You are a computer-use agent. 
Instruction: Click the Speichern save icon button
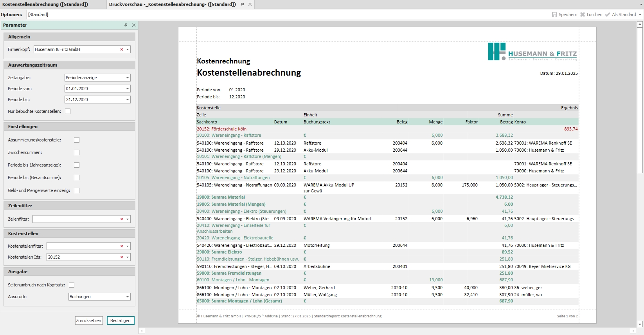(565, 14)
